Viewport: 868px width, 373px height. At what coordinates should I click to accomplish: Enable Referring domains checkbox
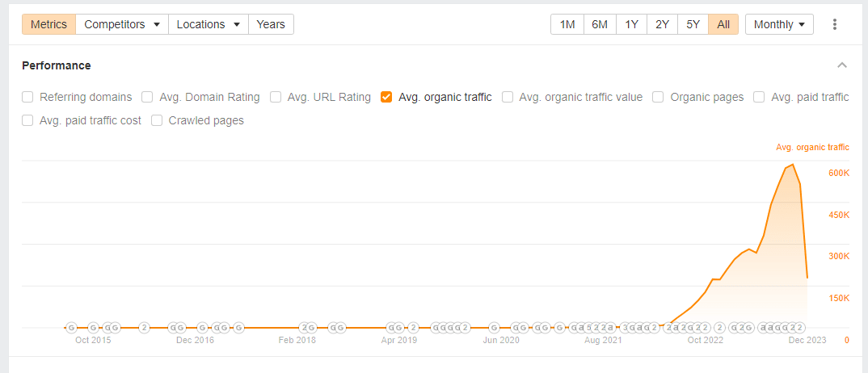point(27,97)
